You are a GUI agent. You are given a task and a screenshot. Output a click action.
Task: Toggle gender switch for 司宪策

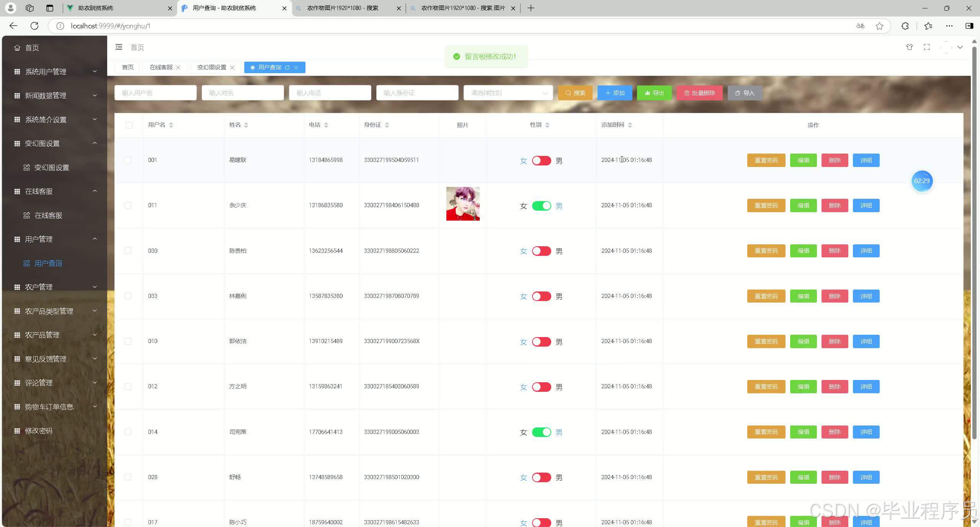point(541,432)
